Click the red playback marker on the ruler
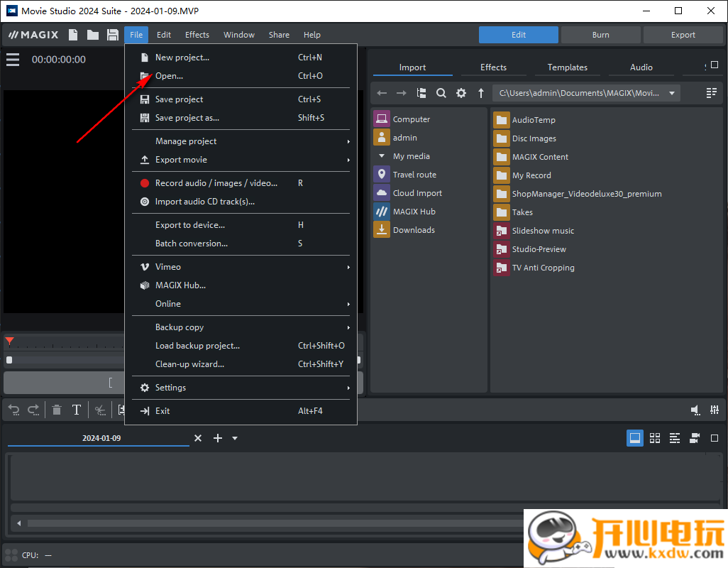Screen dimensions: 728x568 [9, 342]
